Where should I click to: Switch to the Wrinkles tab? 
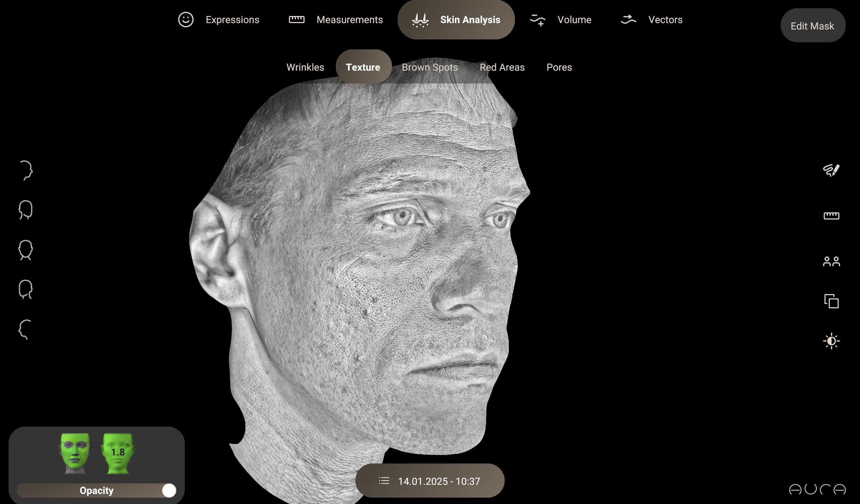pos(305,67)
